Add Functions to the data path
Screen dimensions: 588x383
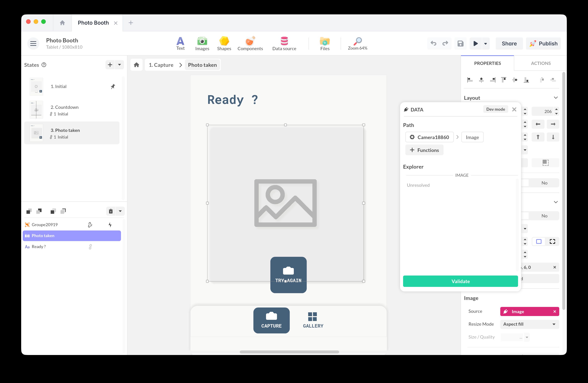click(424, 150)
